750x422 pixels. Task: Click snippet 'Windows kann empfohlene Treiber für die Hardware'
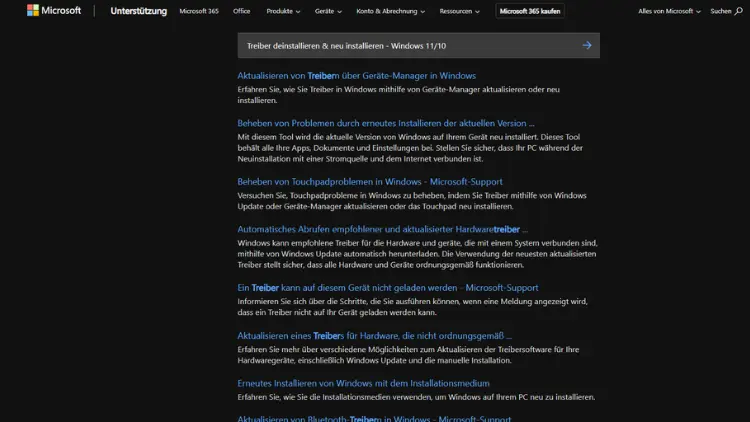pos(418,254)
